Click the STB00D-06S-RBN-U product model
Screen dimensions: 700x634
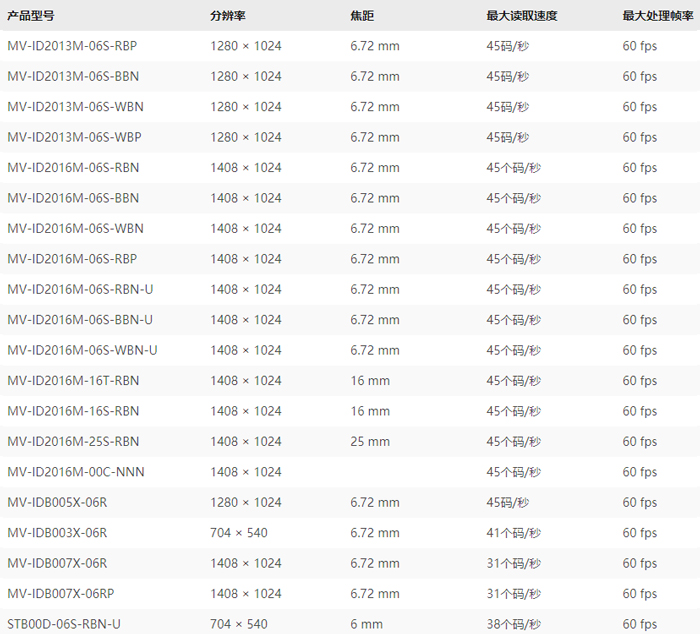[x=63, y=624]
